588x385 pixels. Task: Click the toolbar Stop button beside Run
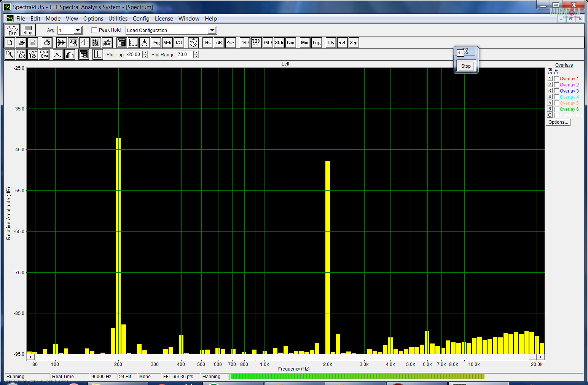pos(28,30)
